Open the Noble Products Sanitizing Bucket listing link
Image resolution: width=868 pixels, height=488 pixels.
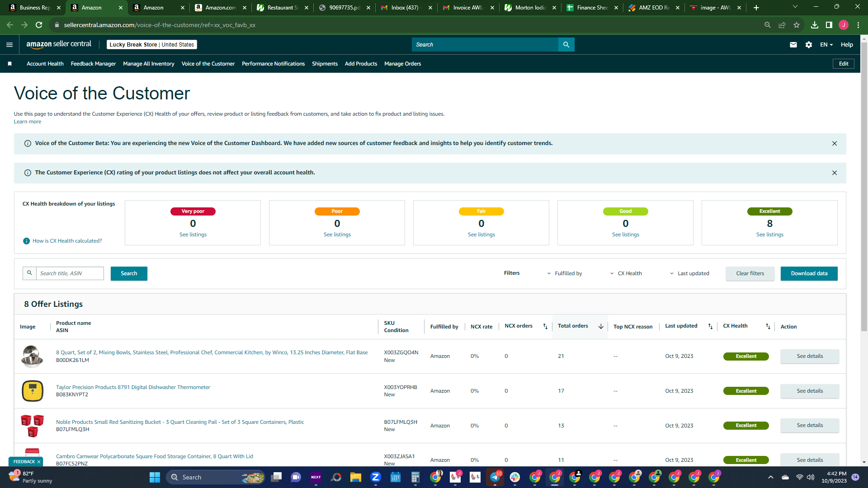180,422
